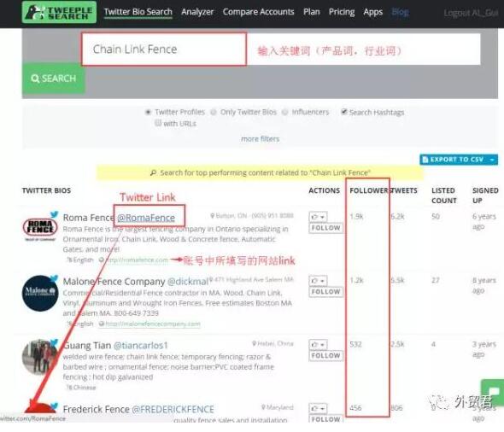Click Twitter bird icon beside Malone Fence
Screen dimensions: 504x432
tap(55, 278)
